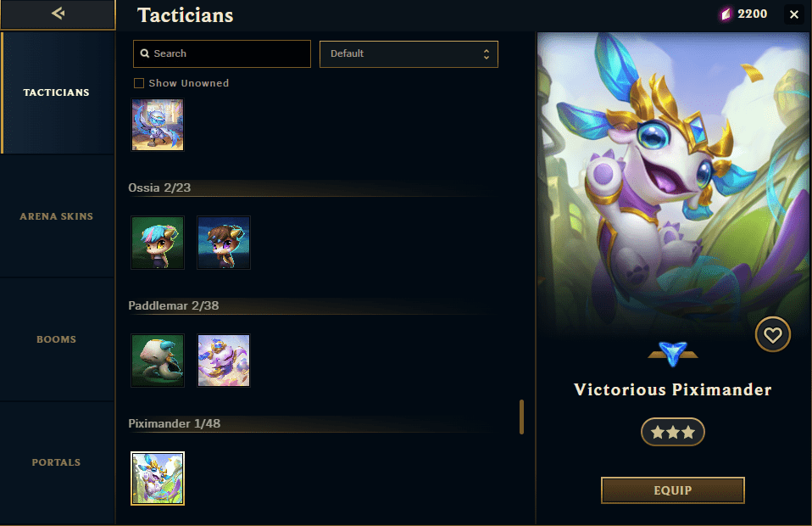
Task: Click the magnifier icon in the search box
Action: tap(145, 53)
